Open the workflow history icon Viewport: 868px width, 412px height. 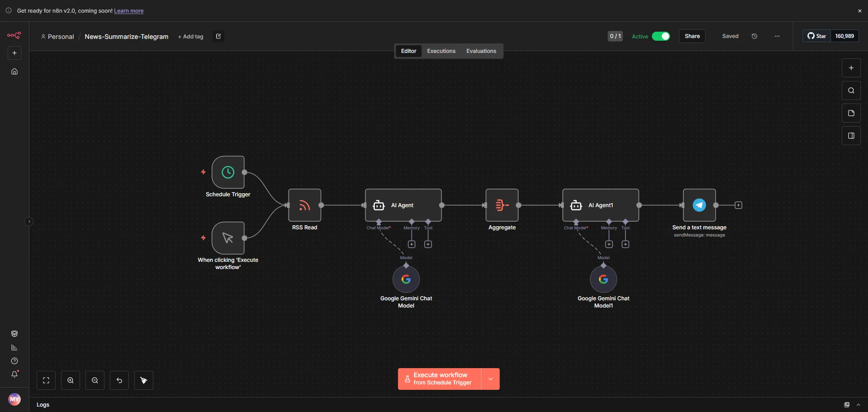point(754,36)
